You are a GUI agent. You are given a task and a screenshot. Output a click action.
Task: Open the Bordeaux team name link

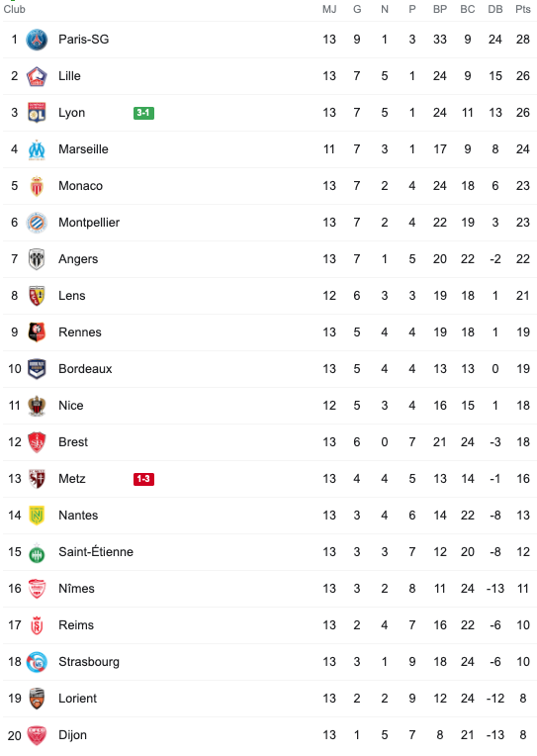[85, 369]
